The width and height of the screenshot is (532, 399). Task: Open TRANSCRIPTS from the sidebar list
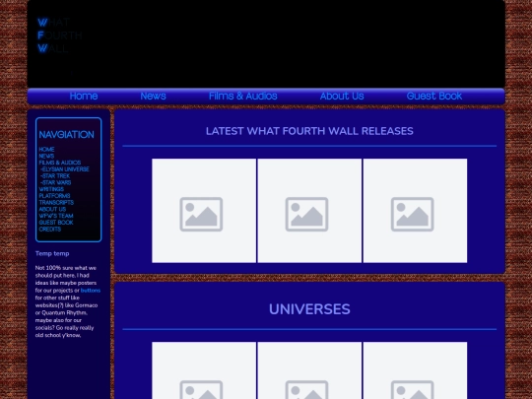click(56, 203)
